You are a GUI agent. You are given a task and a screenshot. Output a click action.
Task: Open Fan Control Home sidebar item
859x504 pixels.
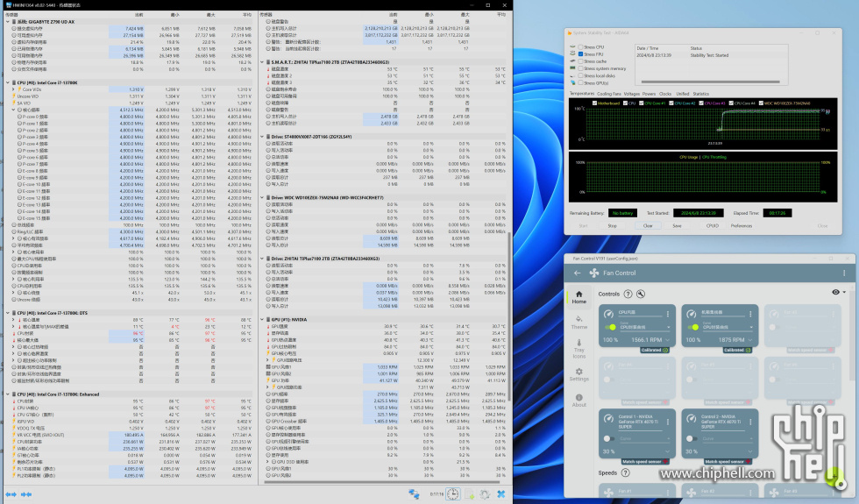coord(579,297)
